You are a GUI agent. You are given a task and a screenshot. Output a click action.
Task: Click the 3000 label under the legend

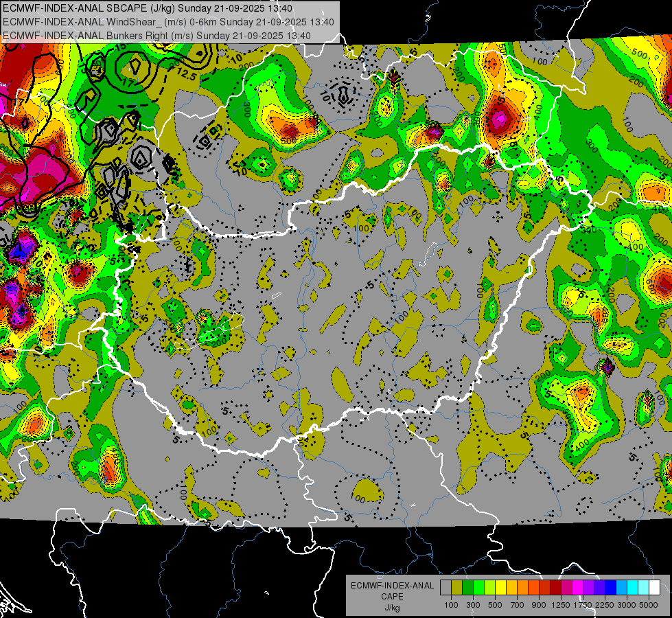627,605
